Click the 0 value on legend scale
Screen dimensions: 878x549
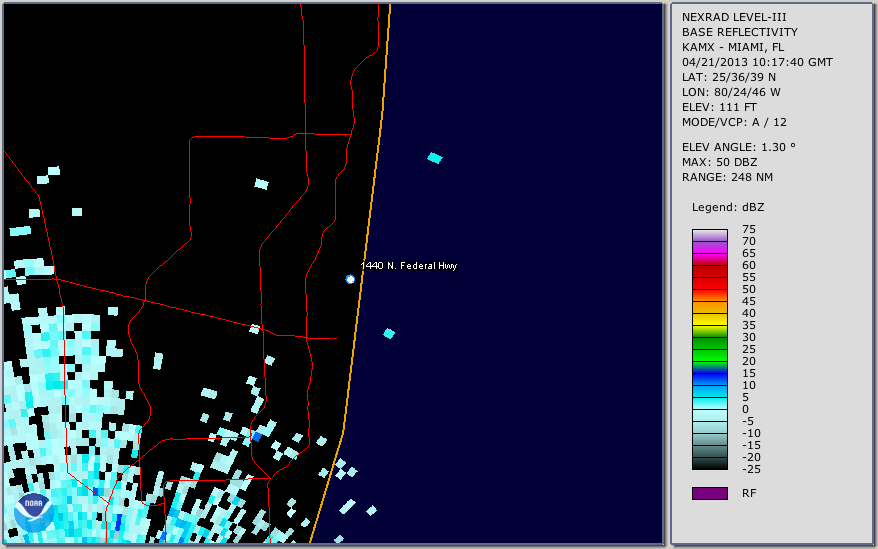[x=745, y=410]
